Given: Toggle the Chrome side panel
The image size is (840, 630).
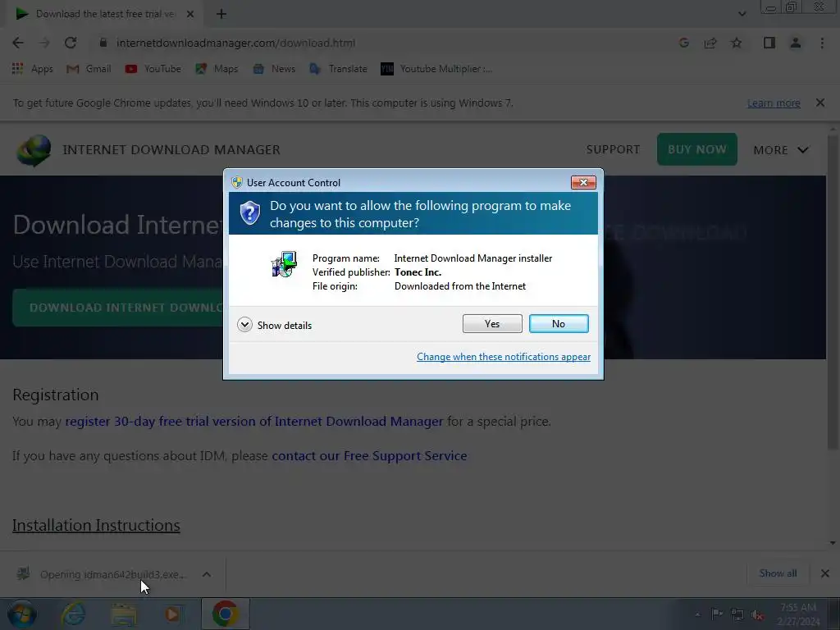Looking at the screenshot, I should [x=769, y=43].
